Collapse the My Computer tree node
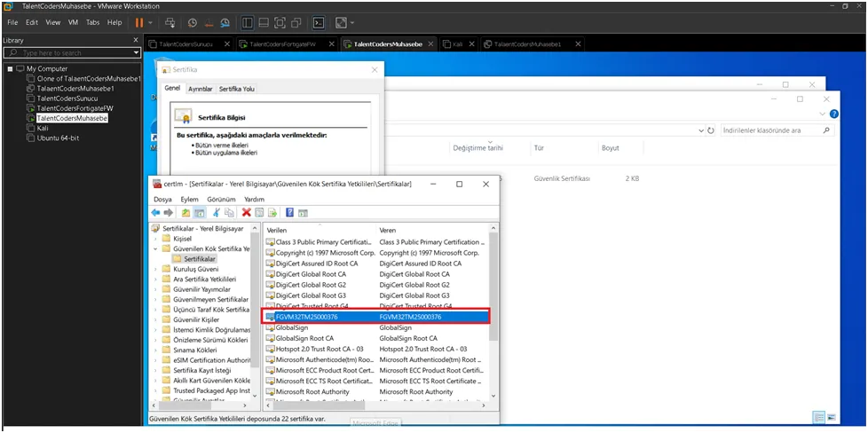The image size is (868, 433). pos(10,68)
